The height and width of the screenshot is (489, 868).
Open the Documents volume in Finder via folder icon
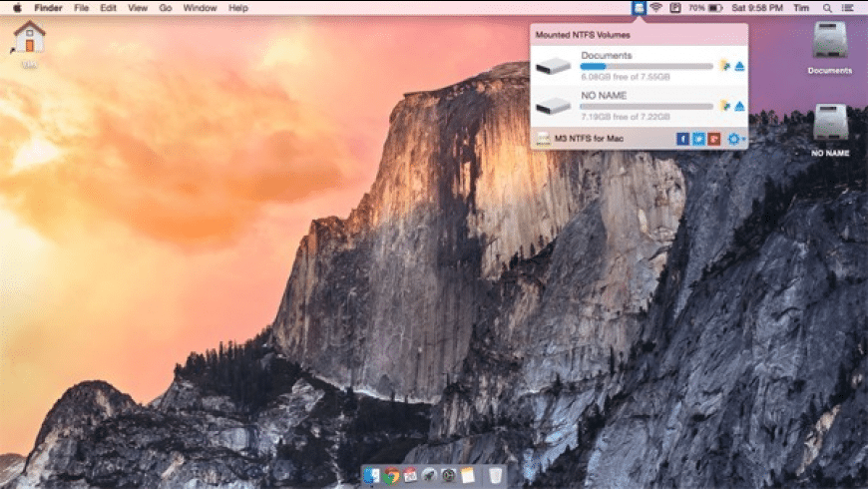(x=724, y=66)
